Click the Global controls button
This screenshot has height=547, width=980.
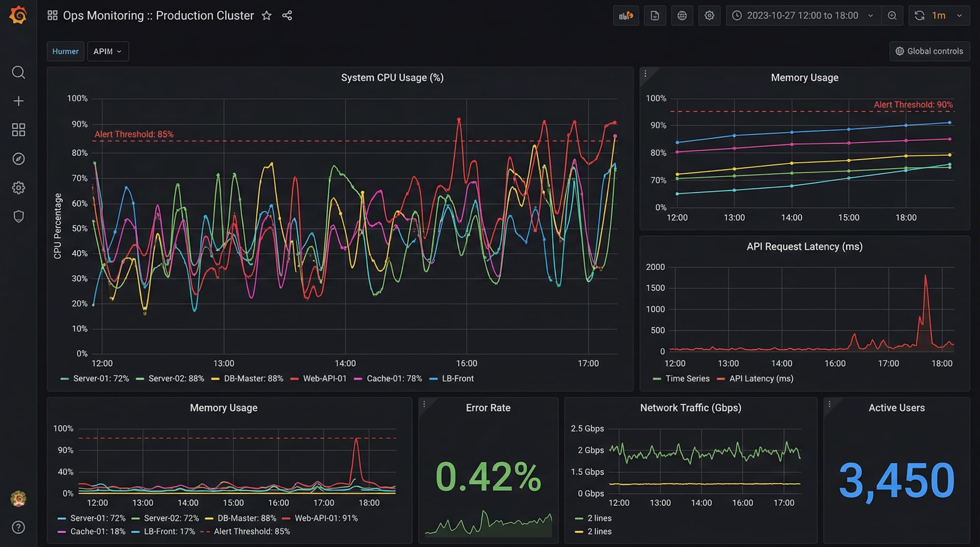tap(929, 51)
